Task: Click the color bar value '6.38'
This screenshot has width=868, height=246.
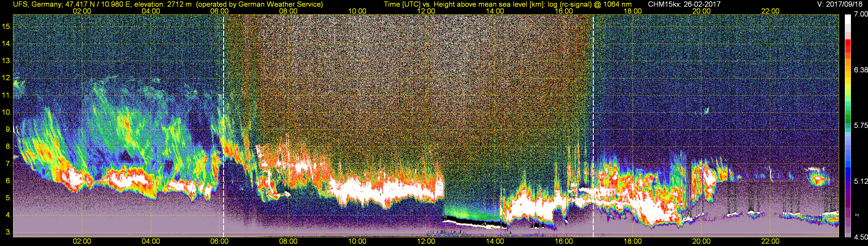Action: click(x=860, y=70)
